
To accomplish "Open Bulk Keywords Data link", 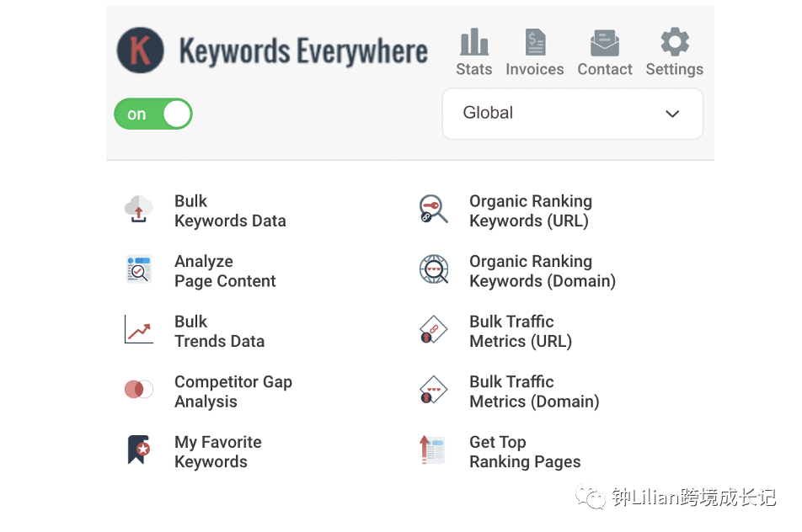I will click(x=230, y=211).
